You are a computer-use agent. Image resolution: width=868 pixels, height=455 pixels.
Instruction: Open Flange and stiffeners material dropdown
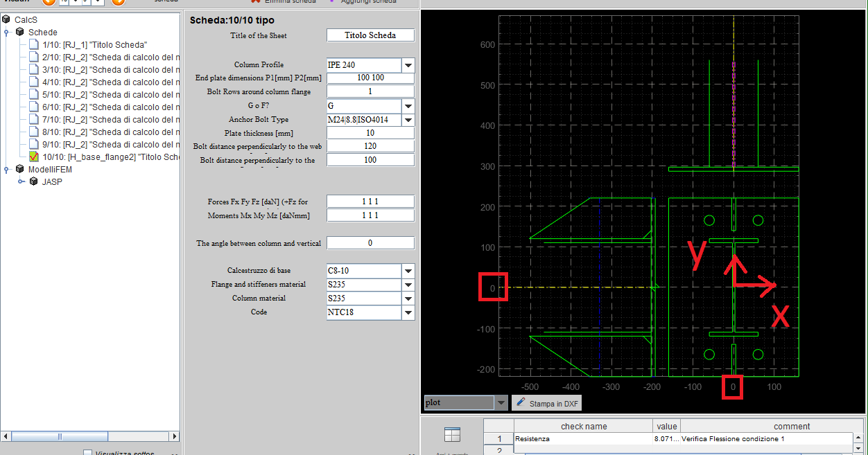408,285
